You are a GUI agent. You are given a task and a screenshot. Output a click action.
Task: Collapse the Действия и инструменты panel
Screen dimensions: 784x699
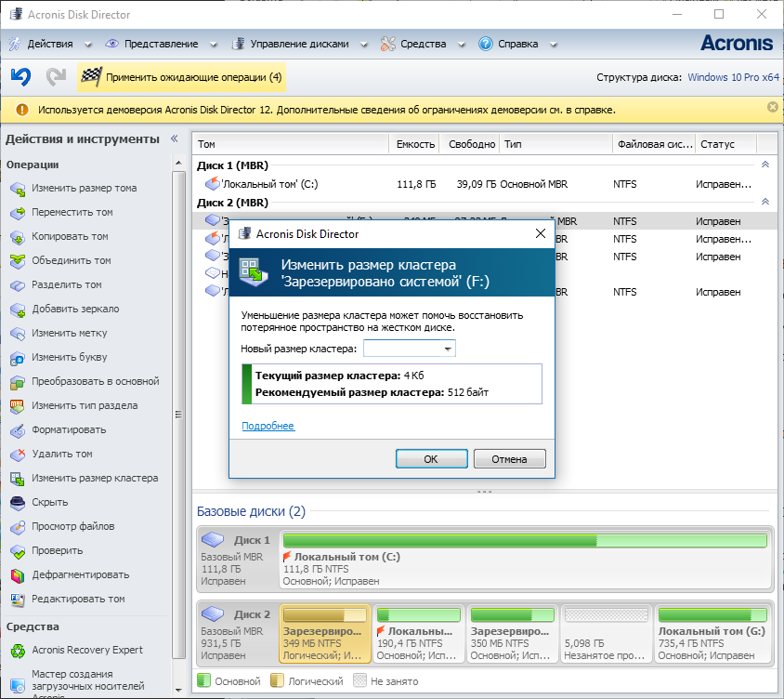(174, 138)
